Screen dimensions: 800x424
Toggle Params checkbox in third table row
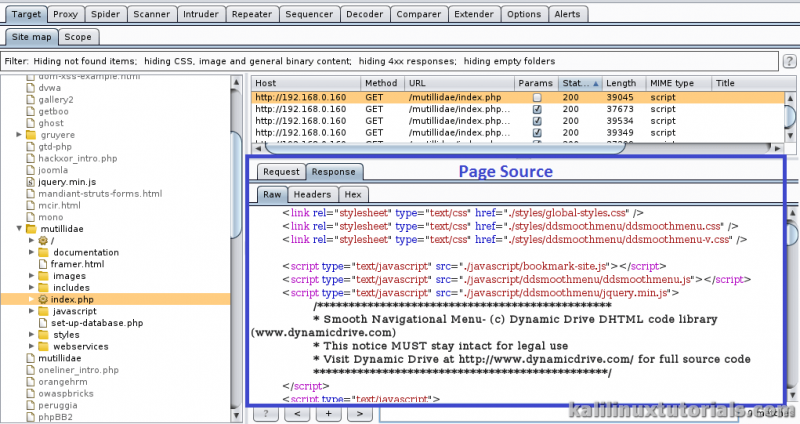pyautogui.click(x=537, y=121)
